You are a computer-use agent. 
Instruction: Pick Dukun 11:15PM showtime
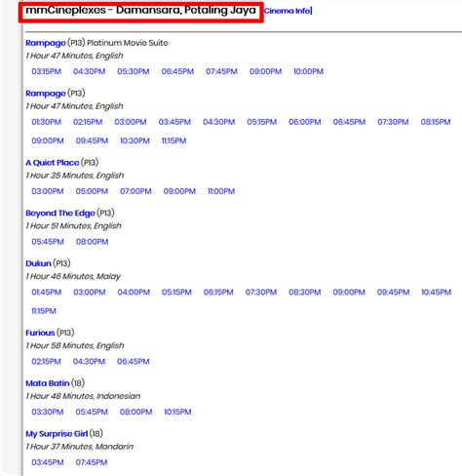pyautogui.click(x=44, y=311)
